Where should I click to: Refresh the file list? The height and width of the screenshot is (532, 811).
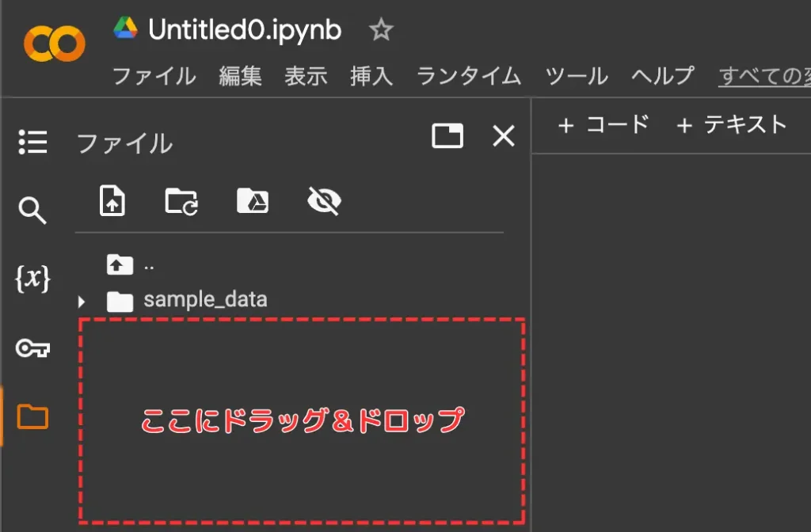[x=181, y=201]
